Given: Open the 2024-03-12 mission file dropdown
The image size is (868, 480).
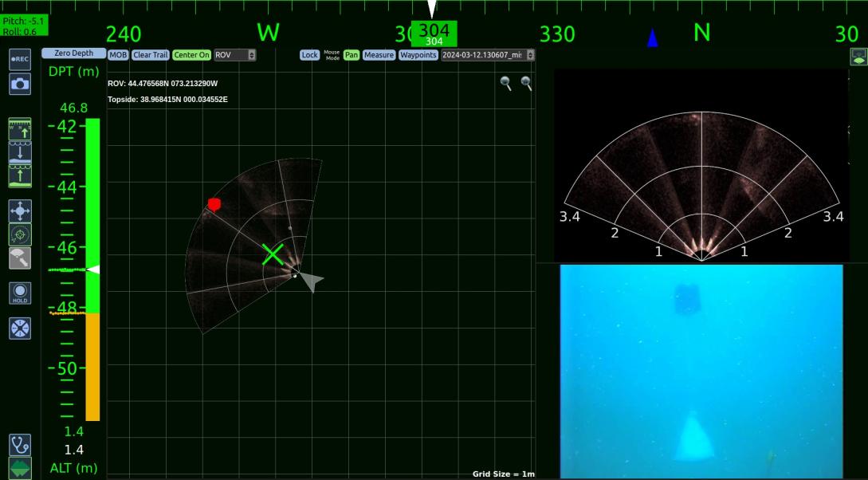Looking at the screenshot, I should click(488, 55).
